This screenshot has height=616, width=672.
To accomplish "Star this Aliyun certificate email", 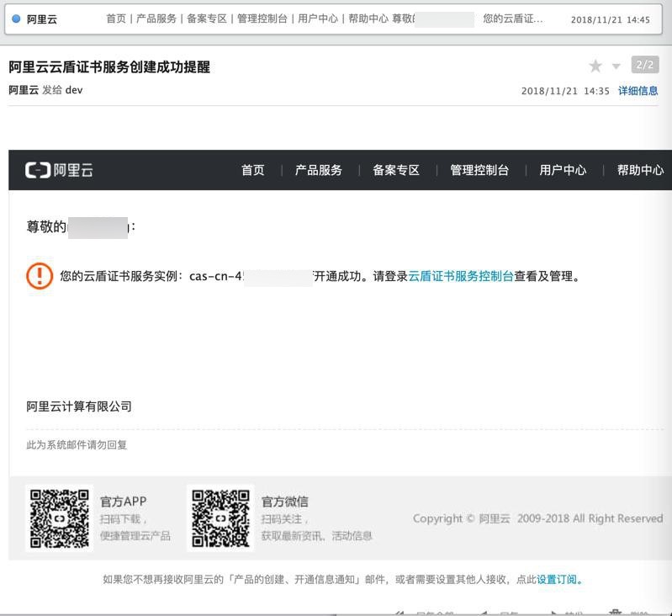I will [595, 66].
